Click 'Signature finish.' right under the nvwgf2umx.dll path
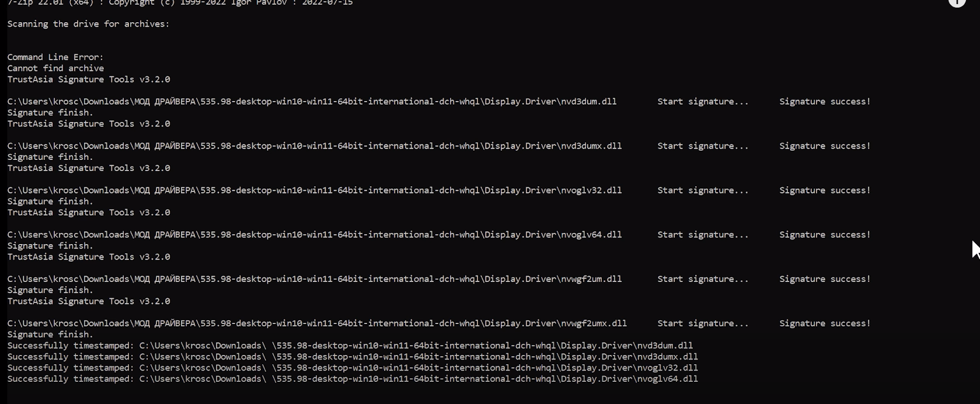The height and width of the screenshot is (404, 980). [x=50, y=335]
